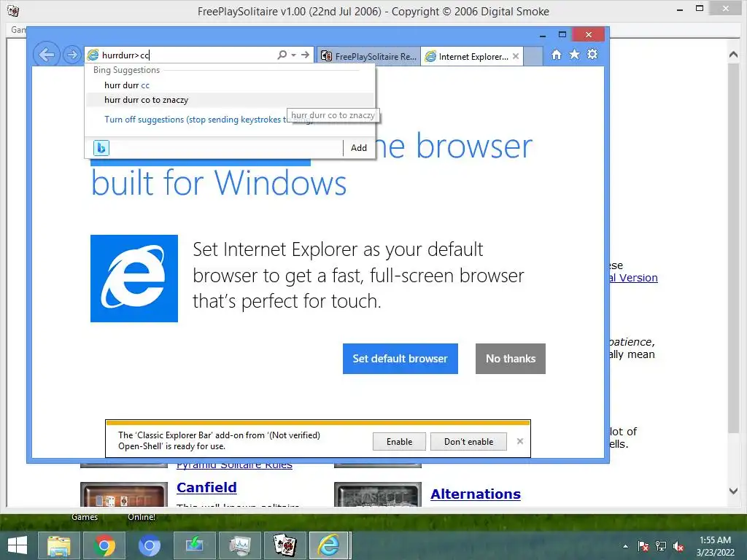Switch to FreePlaySolitaire tab in IE

(368, 56)
